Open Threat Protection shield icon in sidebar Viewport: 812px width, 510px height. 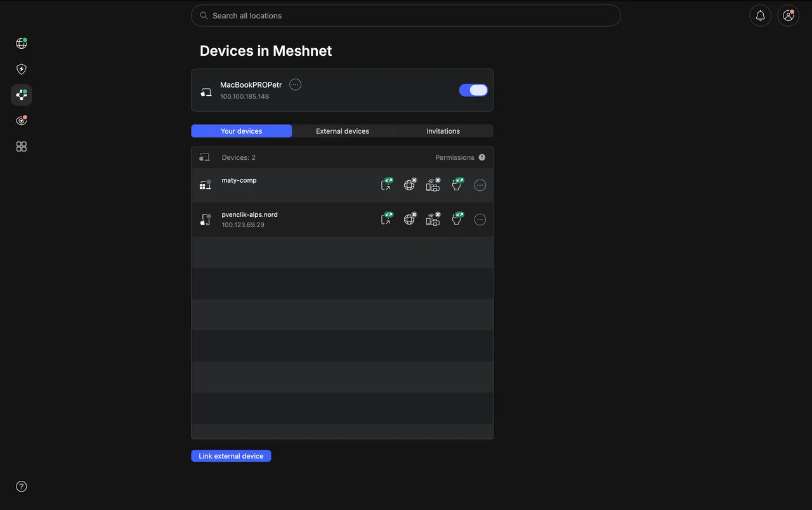(x=22, y=69)
